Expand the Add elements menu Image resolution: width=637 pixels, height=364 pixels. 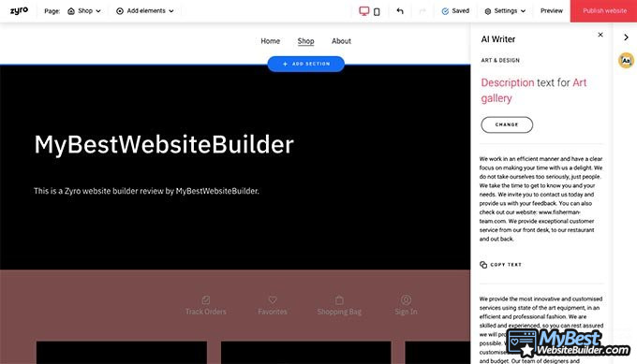pos(145,11)
